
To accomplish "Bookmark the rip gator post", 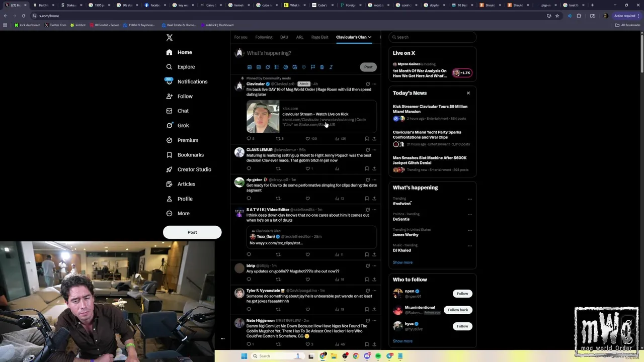I will tap(367, 199).
